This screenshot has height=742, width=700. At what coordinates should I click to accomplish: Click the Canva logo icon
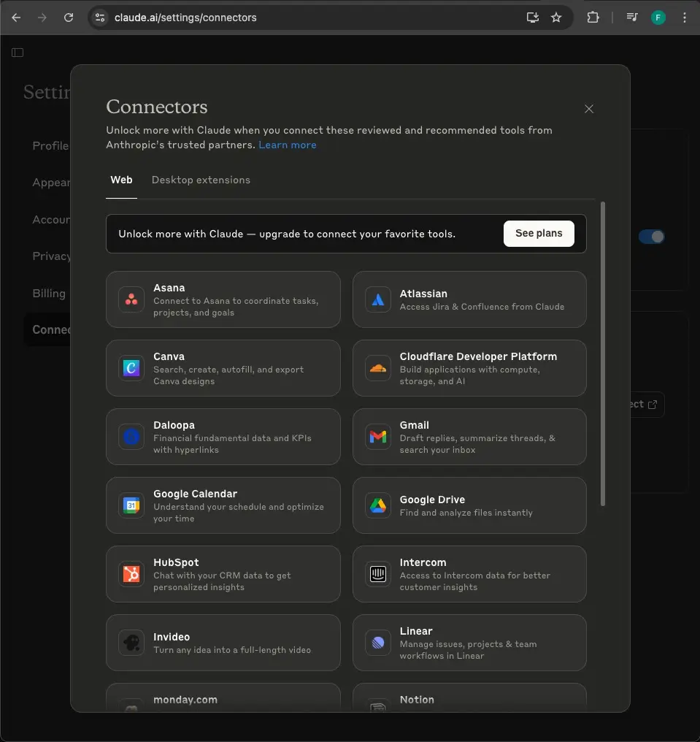point(131,368)
